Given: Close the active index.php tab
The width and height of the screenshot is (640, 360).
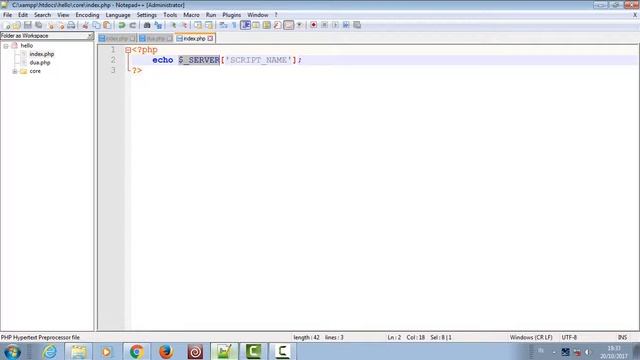Looking at the screenshot, I should point(210,38).
